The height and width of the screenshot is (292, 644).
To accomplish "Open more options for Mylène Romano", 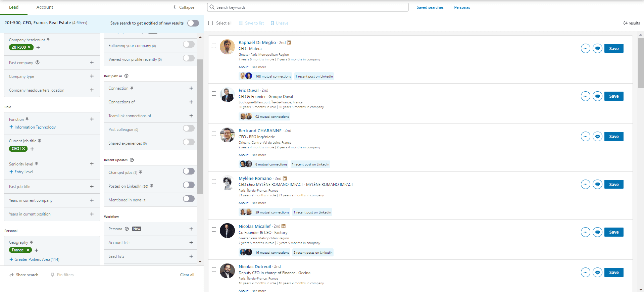I will pyautogui.click(x=585, y=184).
